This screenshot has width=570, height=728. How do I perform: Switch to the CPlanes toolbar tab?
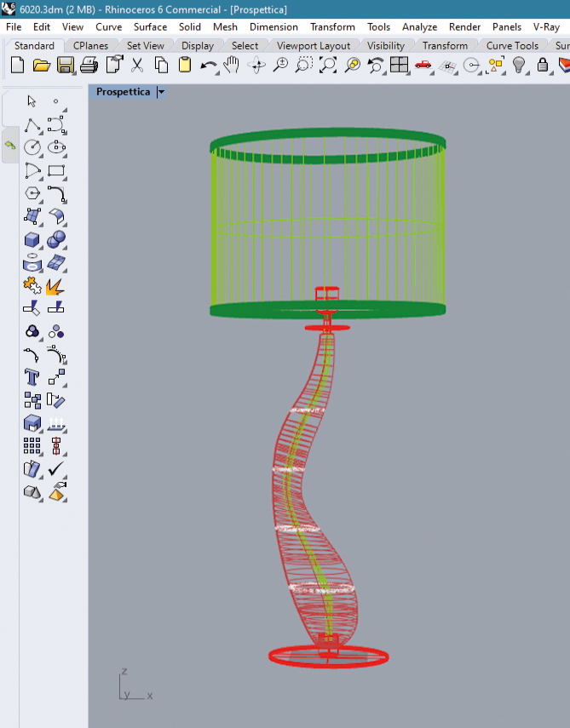click(x=90, y=46)
